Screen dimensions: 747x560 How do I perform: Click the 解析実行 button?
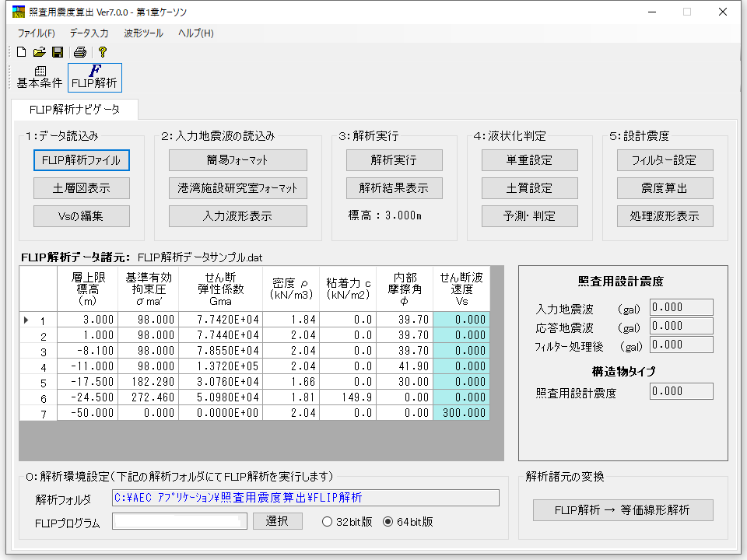coord(394,160)
